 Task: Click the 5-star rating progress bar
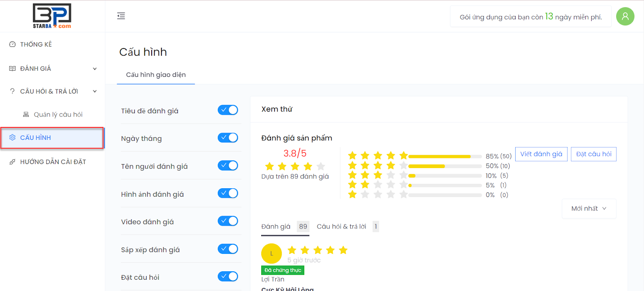445,156
